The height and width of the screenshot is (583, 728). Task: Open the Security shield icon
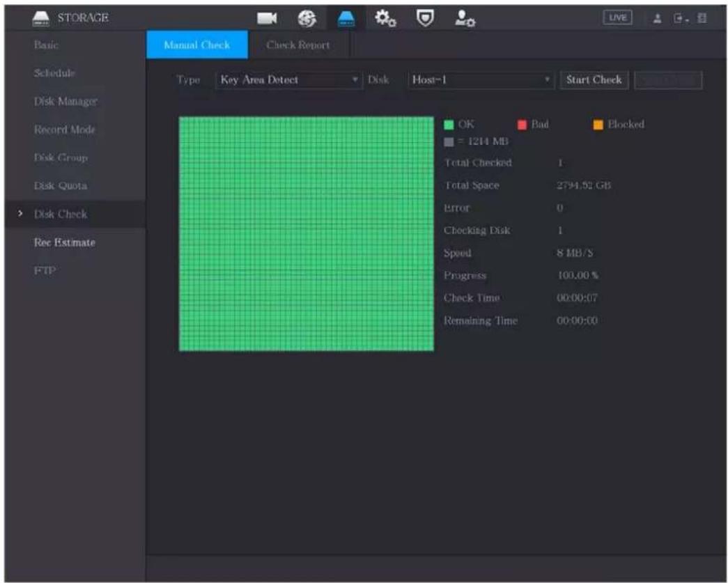pos(425,18)
